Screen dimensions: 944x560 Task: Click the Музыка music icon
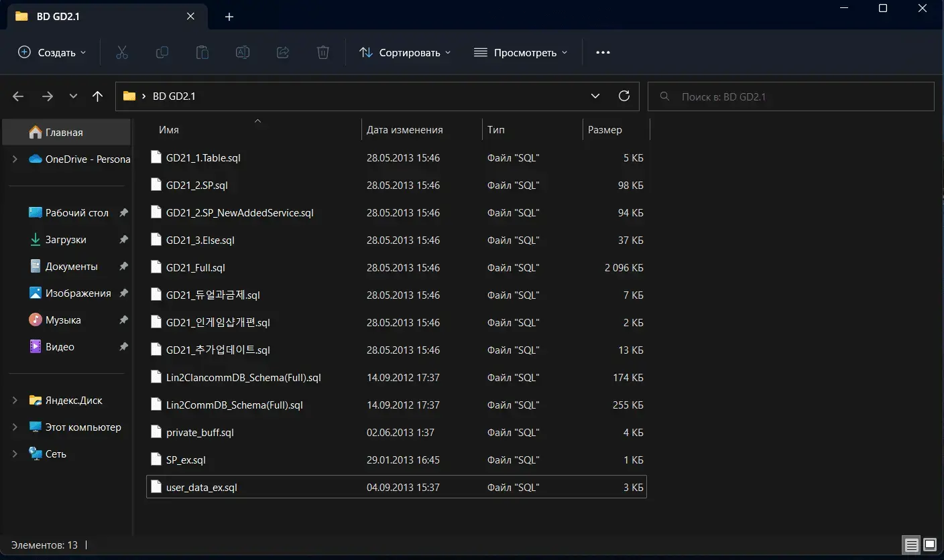36,320
